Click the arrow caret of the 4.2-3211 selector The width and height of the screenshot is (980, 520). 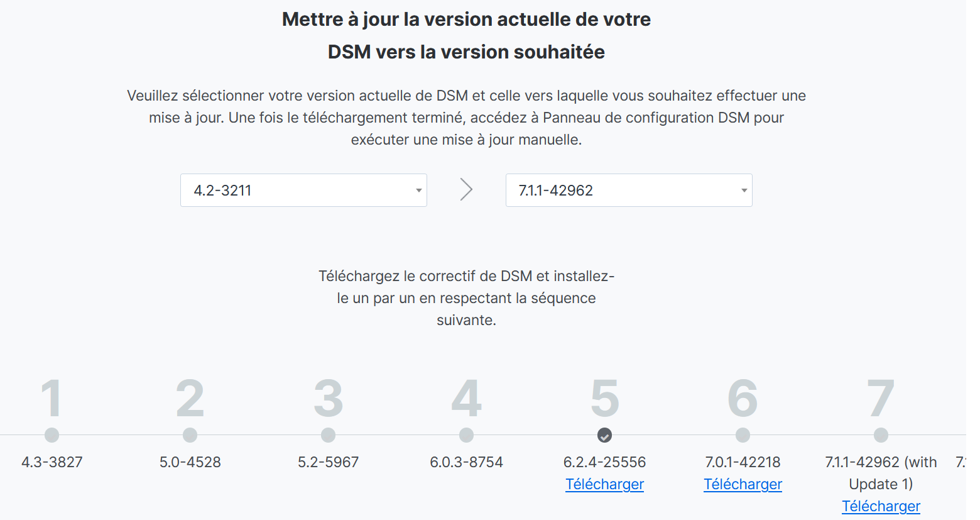[x=418, y=191]
